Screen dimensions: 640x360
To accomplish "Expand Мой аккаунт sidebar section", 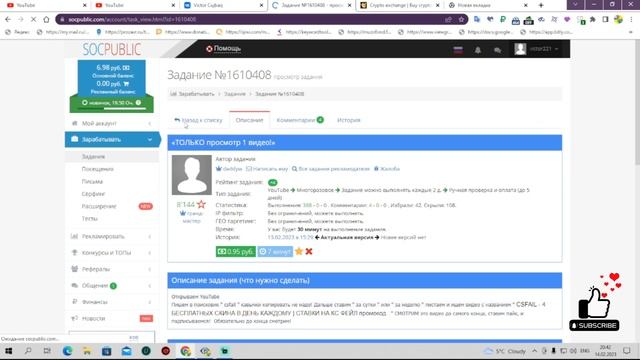I will point(112,123).
